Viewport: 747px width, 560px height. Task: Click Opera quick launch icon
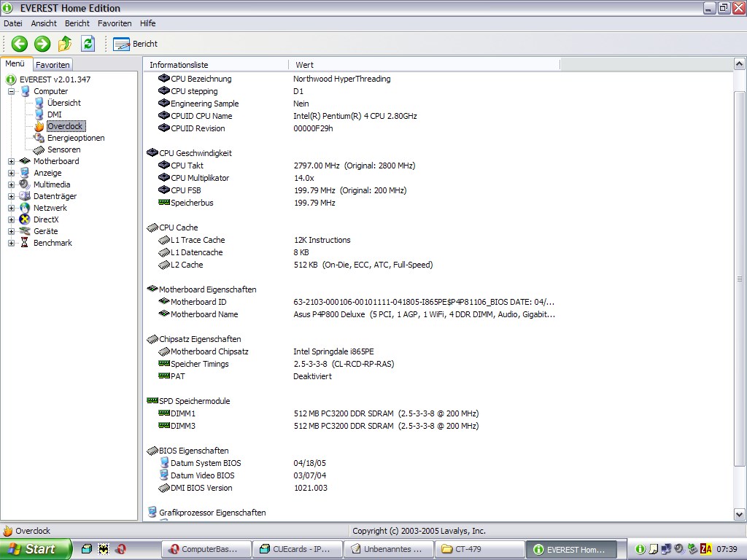tap(120, 549)
